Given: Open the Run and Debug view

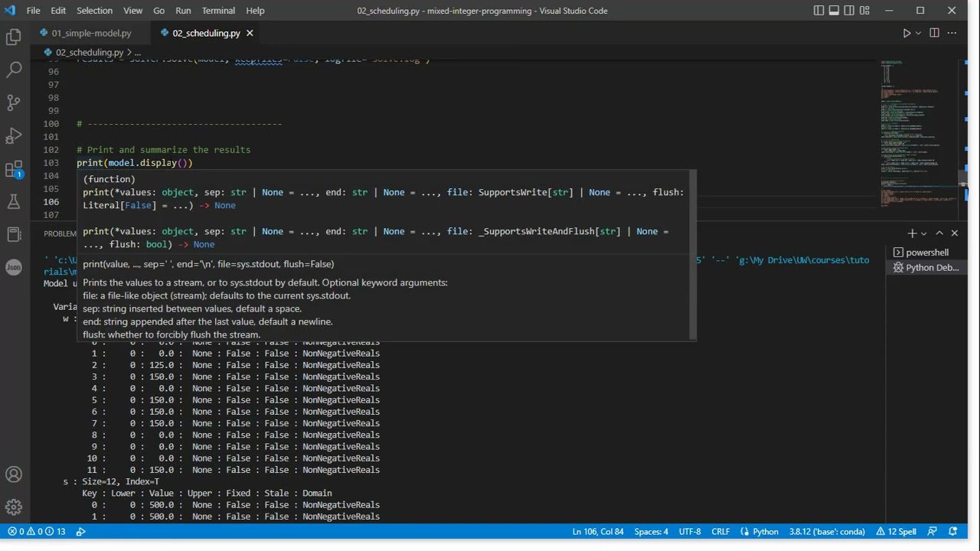Looking at the screenshot, I should pos(14,135).
